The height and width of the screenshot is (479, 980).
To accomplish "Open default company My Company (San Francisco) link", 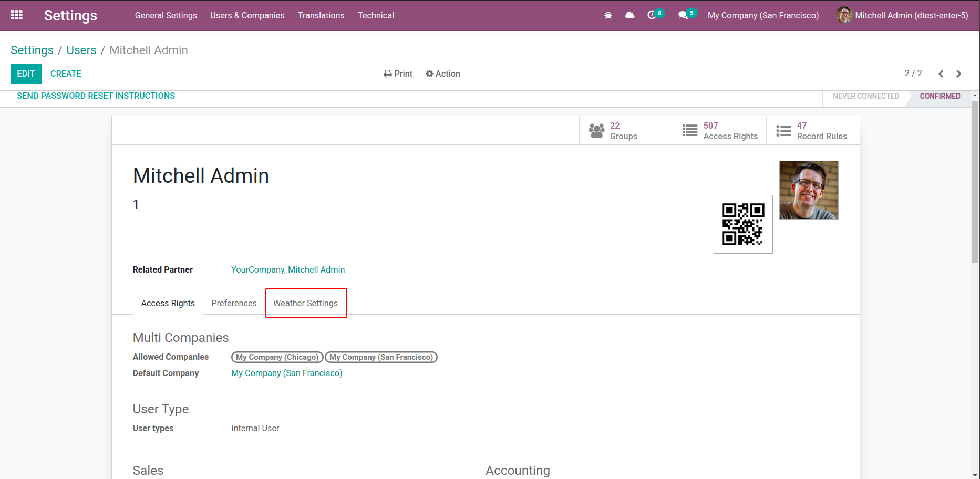I will (x=287, y=373).
